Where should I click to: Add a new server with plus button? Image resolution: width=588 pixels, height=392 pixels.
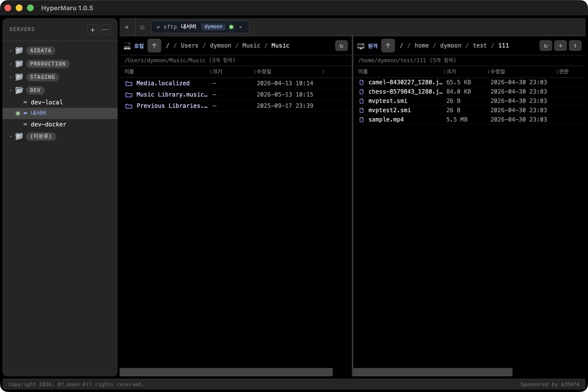pyautogui.click(x=93, y=30)
